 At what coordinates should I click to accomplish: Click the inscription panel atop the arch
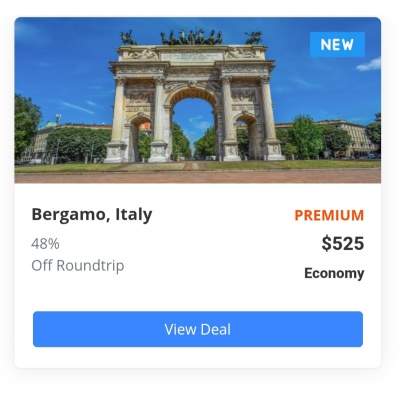coord(191,56)
